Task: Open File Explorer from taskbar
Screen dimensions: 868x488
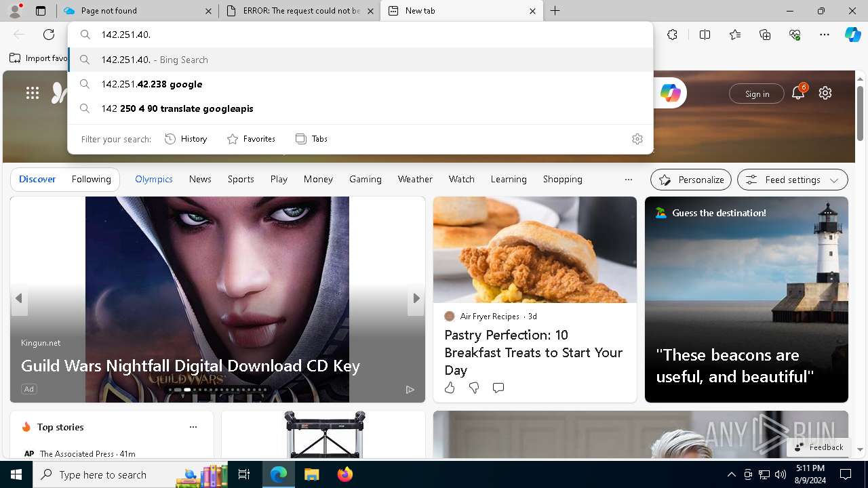Action: (x=311, y=474)
